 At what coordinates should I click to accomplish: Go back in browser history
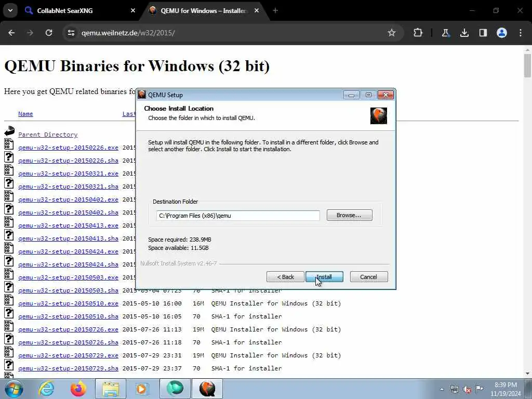[11, 33]
